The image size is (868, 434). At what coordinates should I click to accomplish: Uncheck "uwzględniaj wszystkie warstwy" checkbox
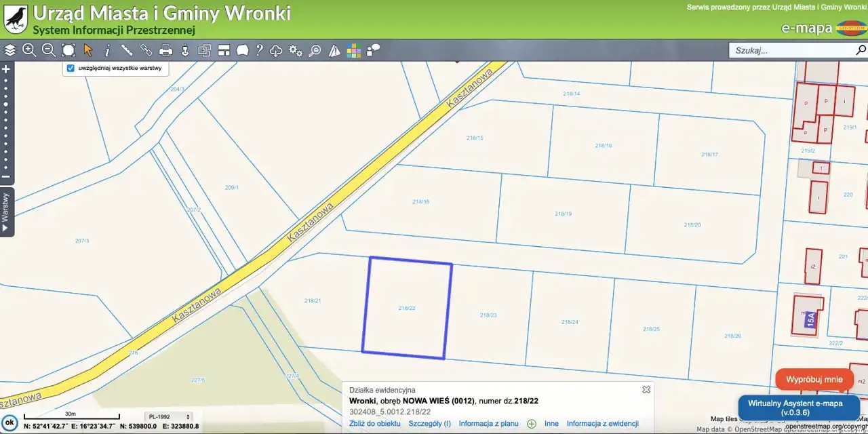pyautogui.click(x=71, y=68)
